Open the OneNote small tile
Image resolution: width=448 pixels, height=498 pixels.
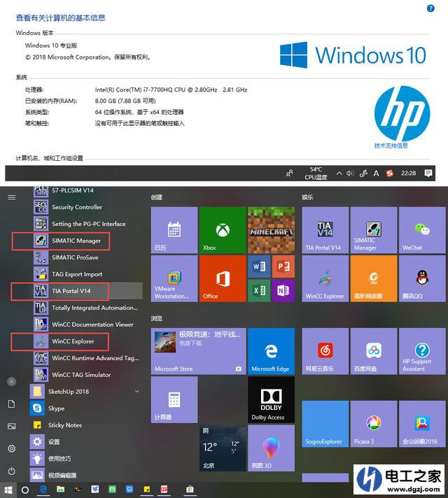(283, 290)
